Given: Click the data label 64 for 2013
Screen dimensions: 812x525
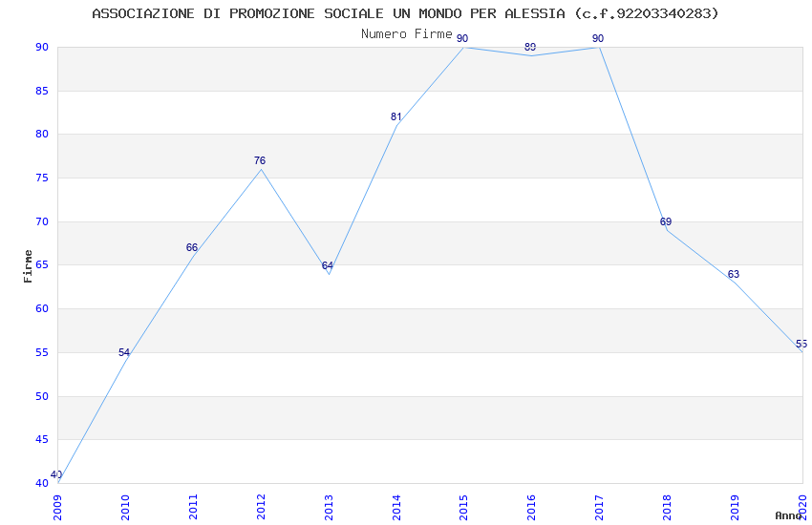Looking at the screenshot, I should coord(328,265).
